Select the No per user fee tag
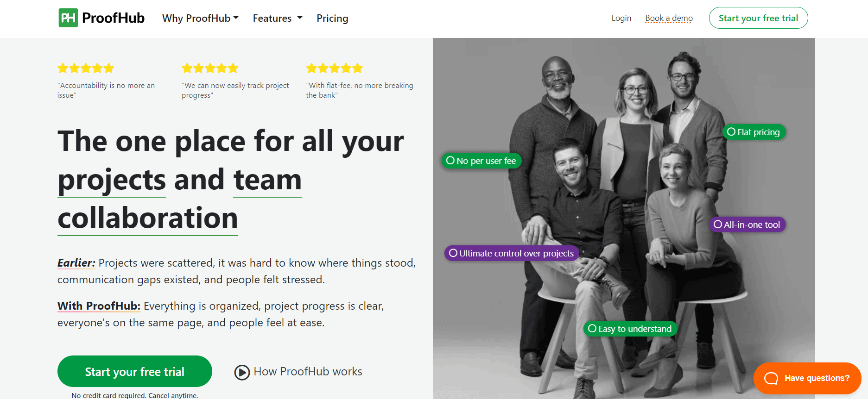 pyautogui.click(x=482, y=161)
